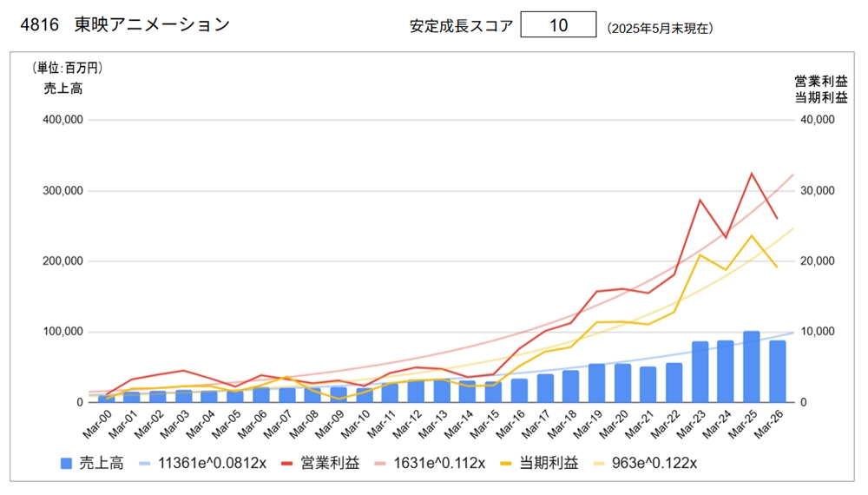Screen dimensions: 868x495
Task: Click the Mar-25 peak of the red line
Action: 751,174
